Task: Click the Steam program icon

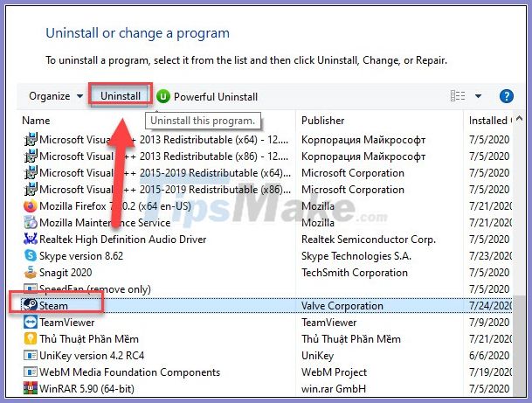Action: click(31, 305)
